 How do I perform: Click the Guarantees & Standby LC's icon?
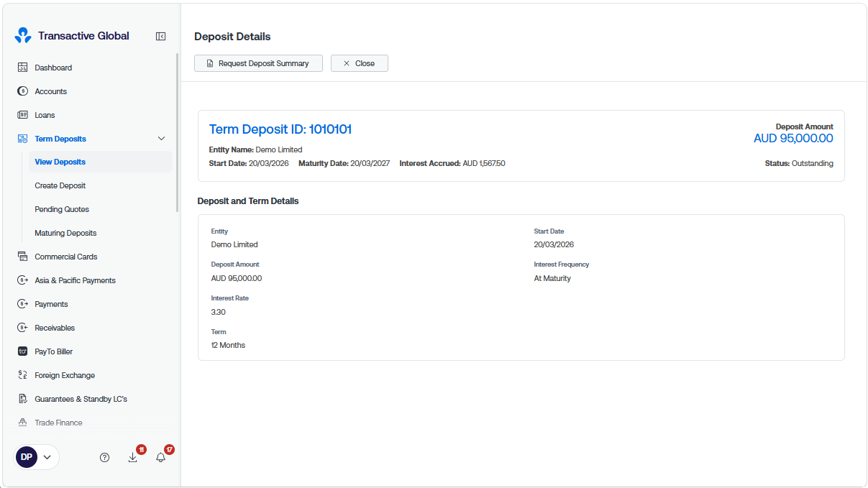point(22,399)
